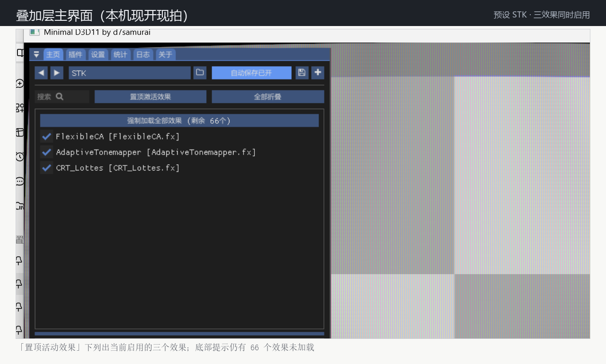Click the Minimal D3D11 window title text
The height and width of the screenshot is (364, 606).
(97, 32)
